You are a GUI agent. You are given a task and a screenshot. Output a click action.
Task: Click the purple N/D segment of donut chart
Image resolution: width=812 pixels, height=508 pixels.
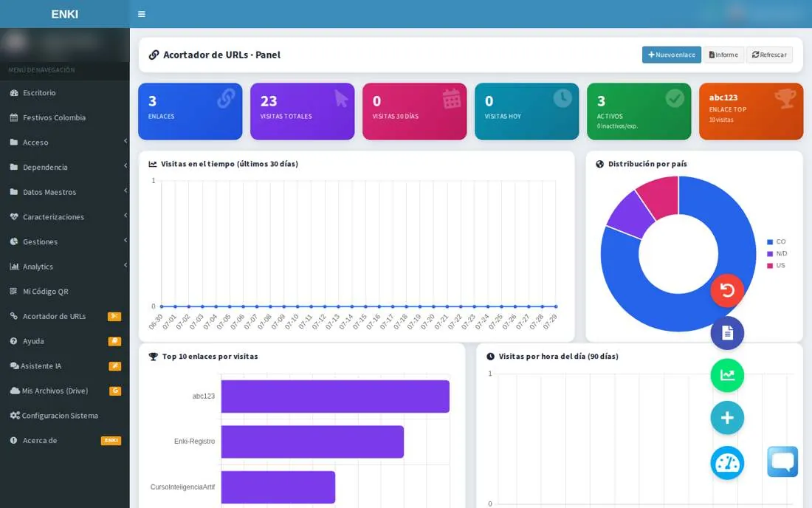[x=630, y=216]
